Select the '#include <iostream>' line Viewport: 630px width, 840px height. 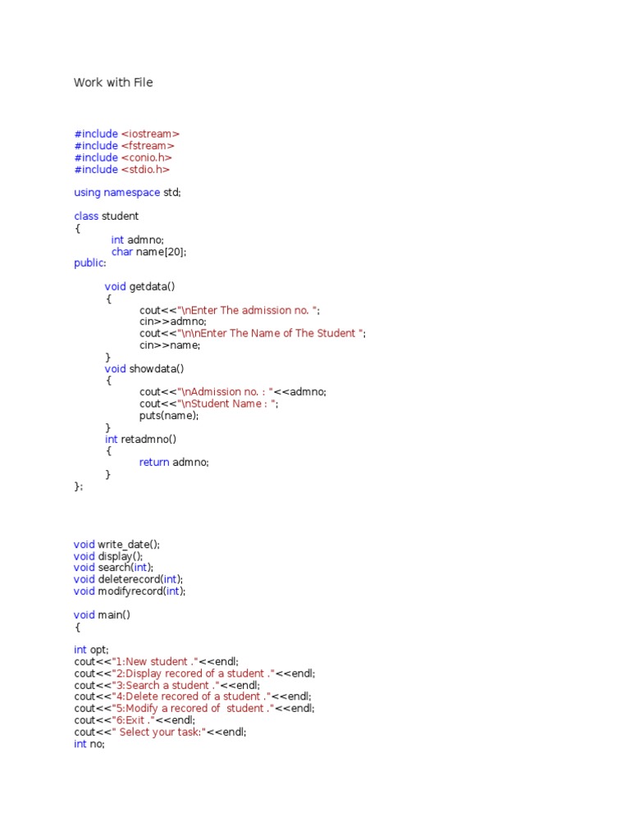pos(127,134)
